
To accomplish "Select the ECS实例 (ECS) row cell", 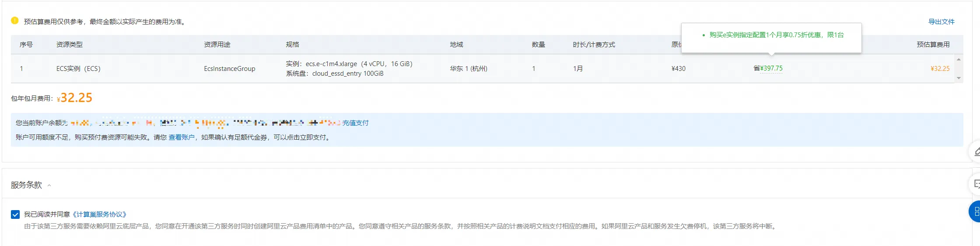I will click(x=78, y=69).
